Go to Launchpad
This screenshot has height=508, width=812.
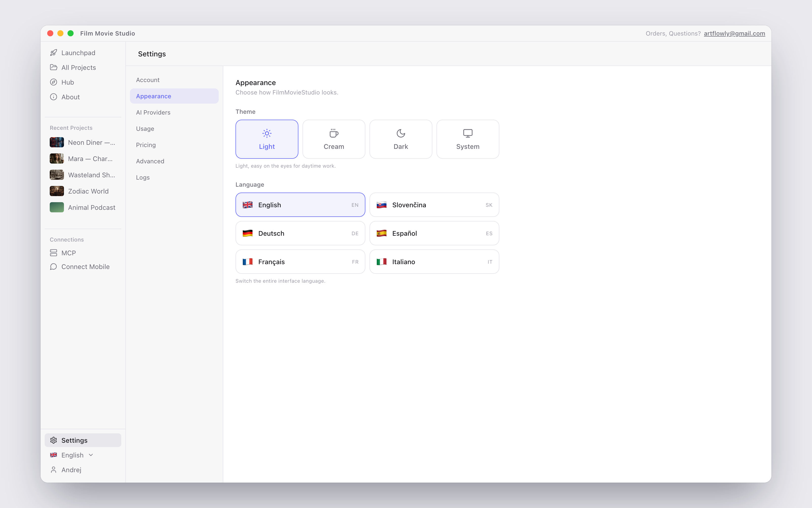(x=83, y=53)
